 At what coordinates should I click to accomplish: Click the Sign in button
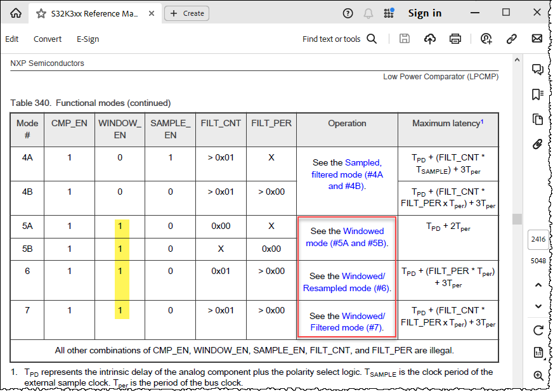pyautogui.click(x=424, y=13)
